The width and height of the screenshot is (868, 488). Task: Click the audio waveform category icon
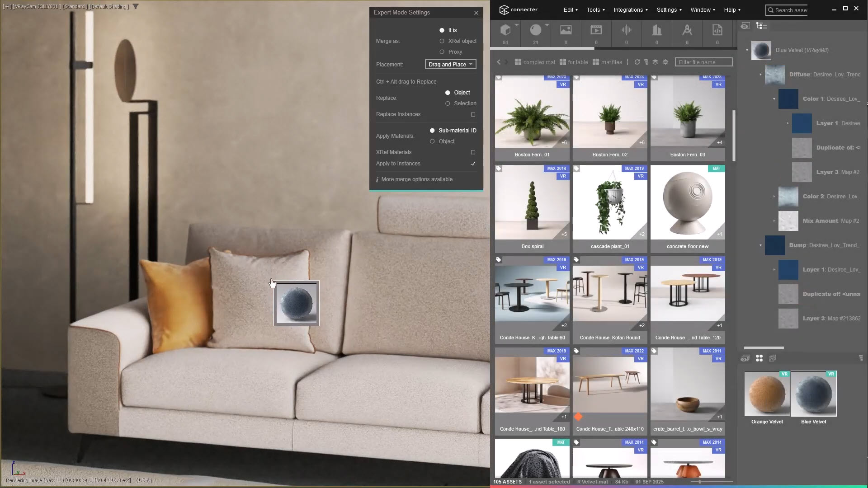coord(626,30)
